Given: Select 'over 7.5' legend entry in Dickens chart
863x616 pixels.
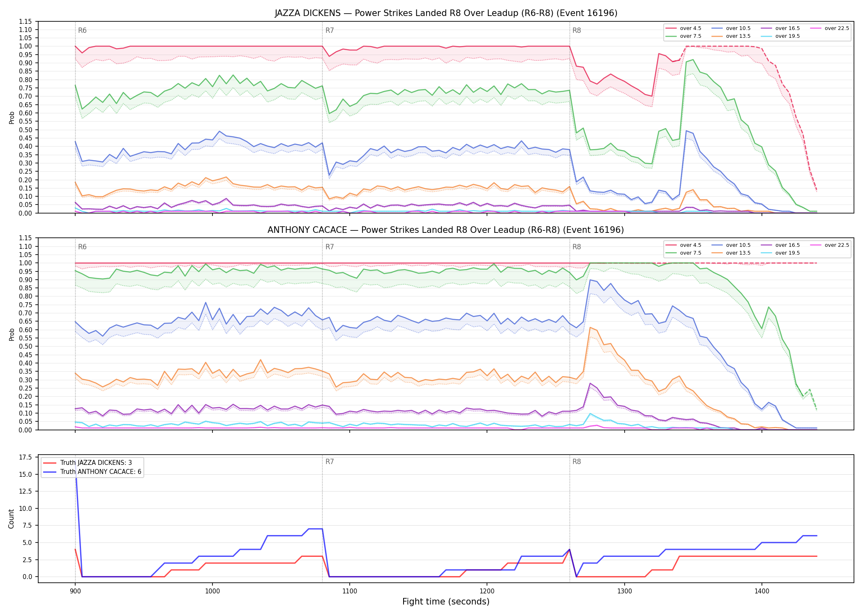Looking at the screenshot, I should [x=683, y=36].
